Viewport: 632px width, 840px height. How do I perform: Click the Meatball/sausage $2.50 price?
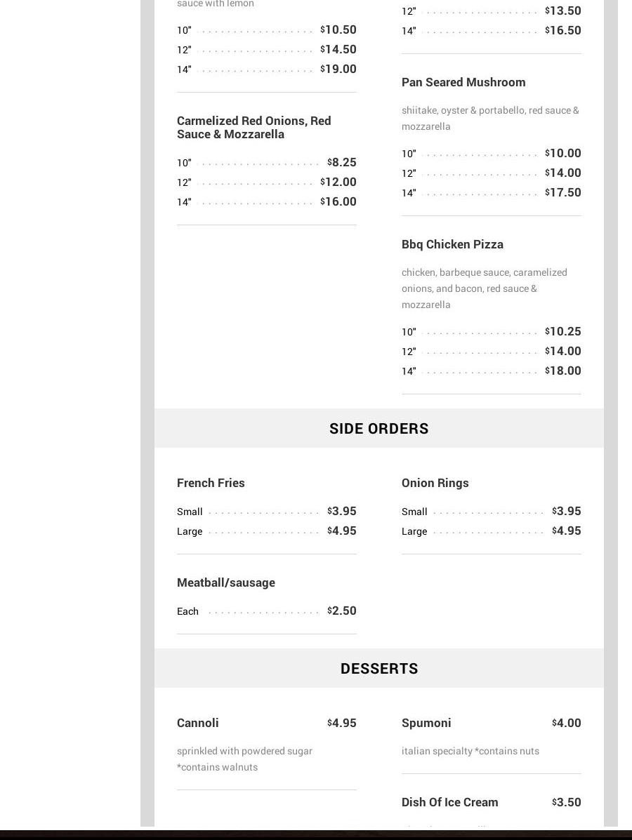[x=342, y=611]
